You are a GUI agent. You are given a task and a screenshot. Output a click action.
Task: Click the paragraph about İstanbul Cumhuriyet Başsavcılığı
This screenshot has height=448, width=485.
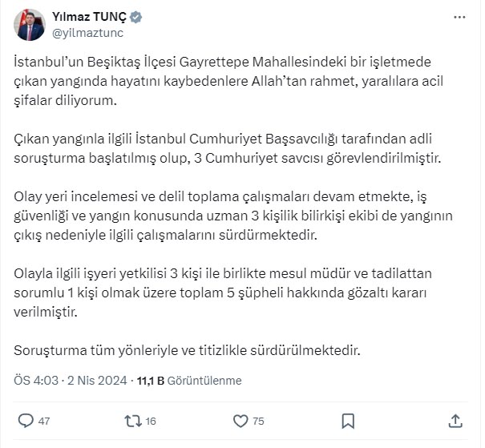point(228,148)
